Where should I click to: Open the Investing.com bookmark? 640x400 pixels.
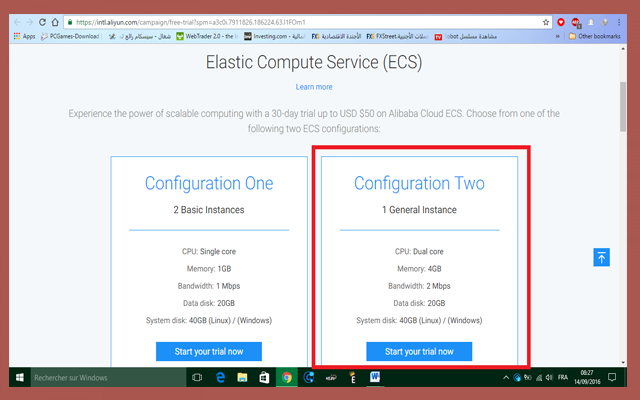pyautogui.click(x=275, y=36)
